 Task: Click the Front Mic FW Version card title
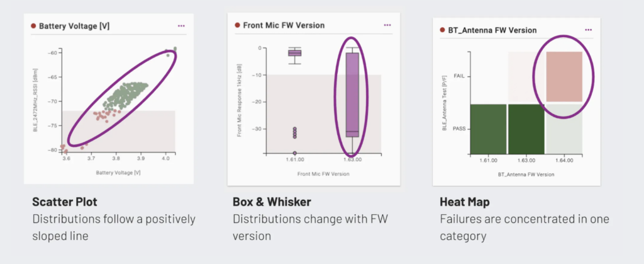pos(284,25)
